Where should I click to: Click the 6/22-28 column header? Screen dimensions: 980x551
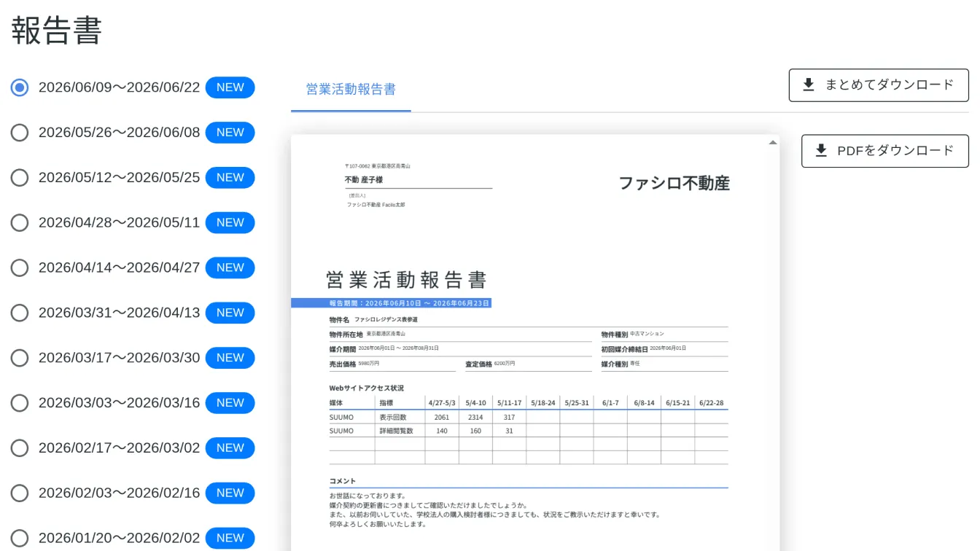712,403
